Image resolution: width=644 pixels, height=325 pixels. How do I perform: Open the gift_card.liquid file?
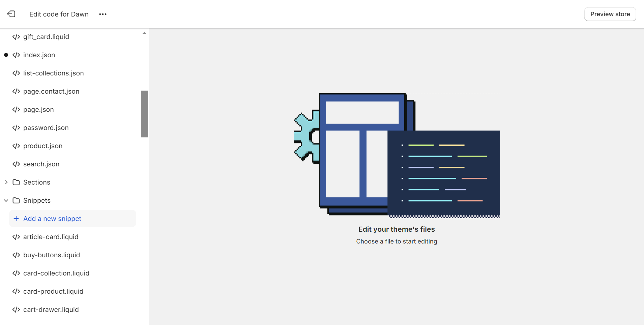click(x=46, y=37)
